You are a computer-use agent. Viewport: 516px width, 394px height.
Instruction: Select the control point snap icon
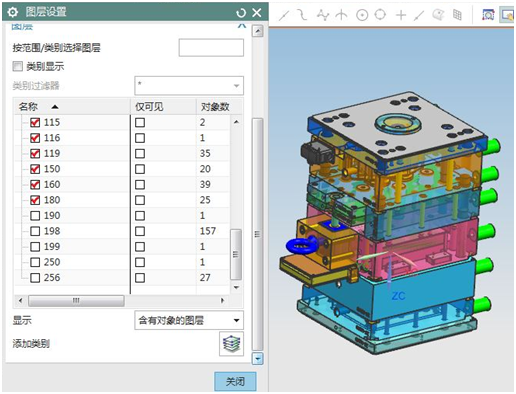pos(323,15)
